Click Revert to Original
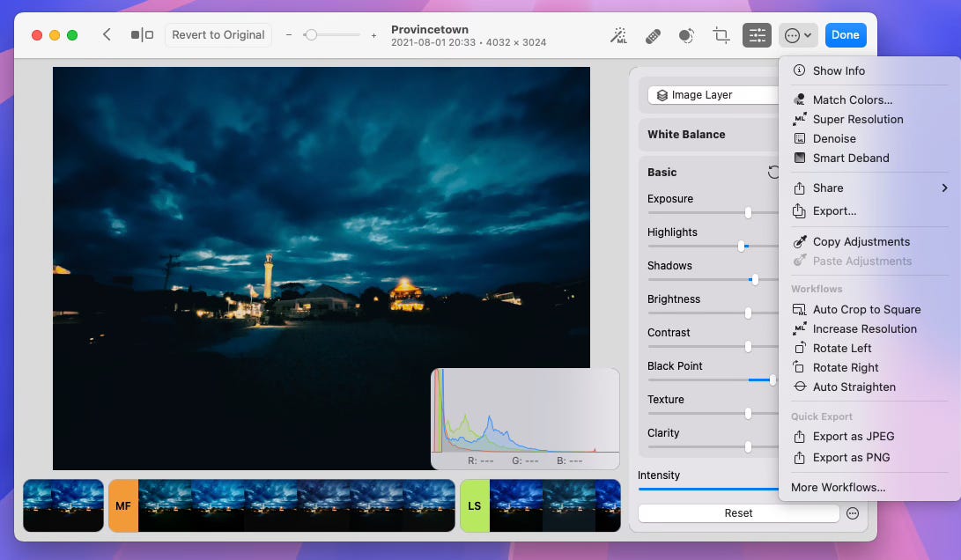 218,35
